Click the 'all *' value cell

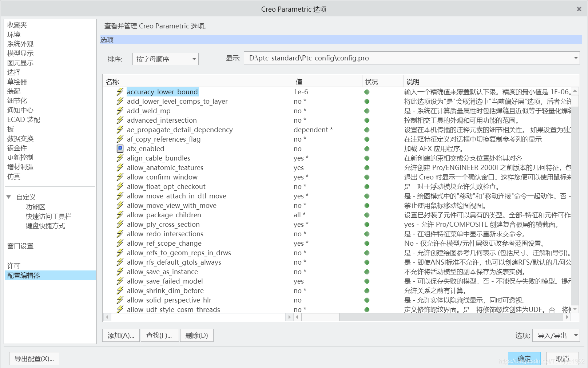[300, 215]
